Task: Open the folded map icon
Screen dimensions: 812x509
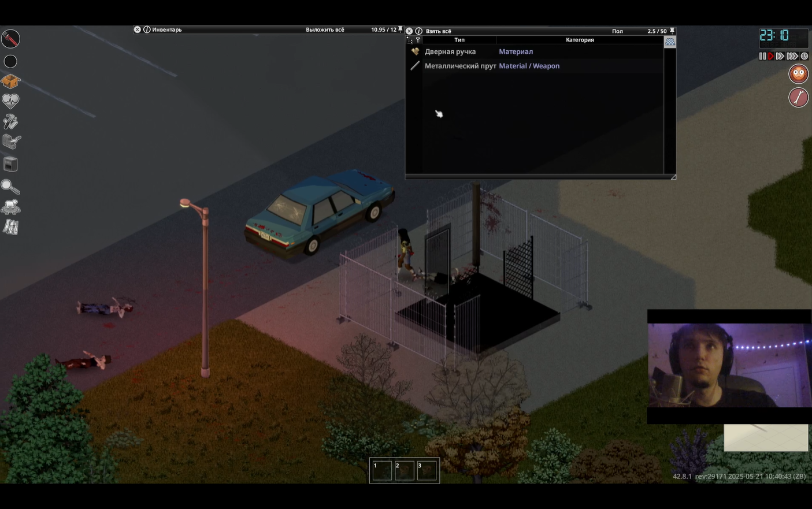Action: pyautogui.click(x=10, y=227)
